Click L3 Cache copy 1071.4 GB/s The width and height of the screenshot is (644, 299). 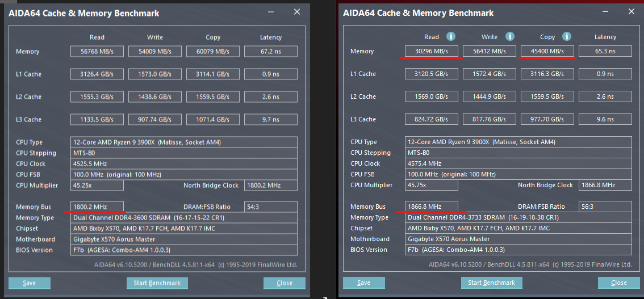[x=213, y=119]
